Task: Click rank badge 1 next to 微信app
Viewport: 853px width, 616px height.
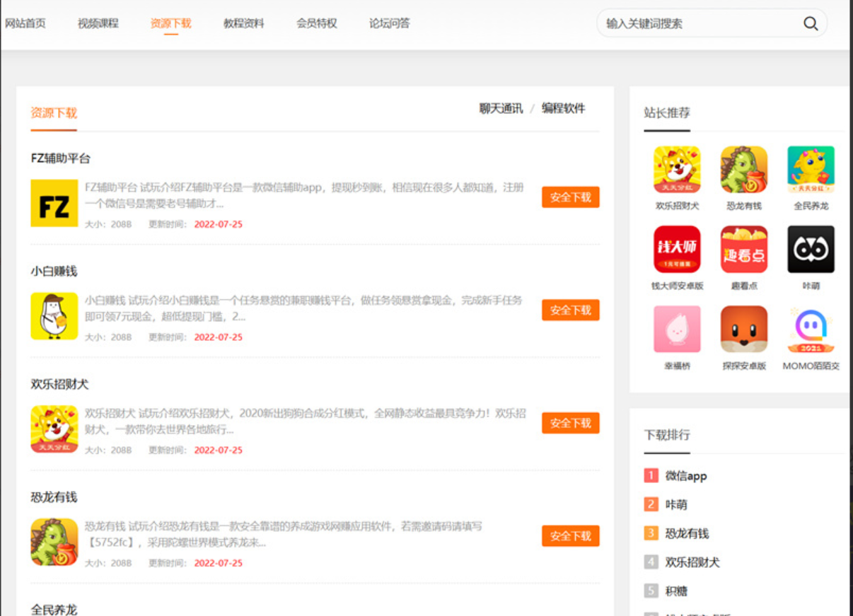Action: coord(651,476)
